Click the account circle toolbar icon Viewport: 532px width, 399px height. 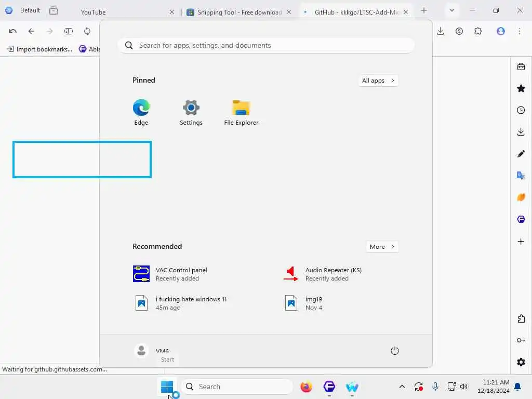[459, 31]
